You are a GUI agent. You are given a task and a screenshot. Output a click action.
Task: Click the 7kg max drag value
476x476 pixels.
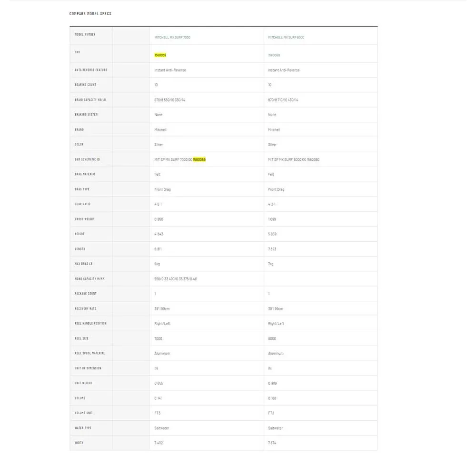coord(271,264)
